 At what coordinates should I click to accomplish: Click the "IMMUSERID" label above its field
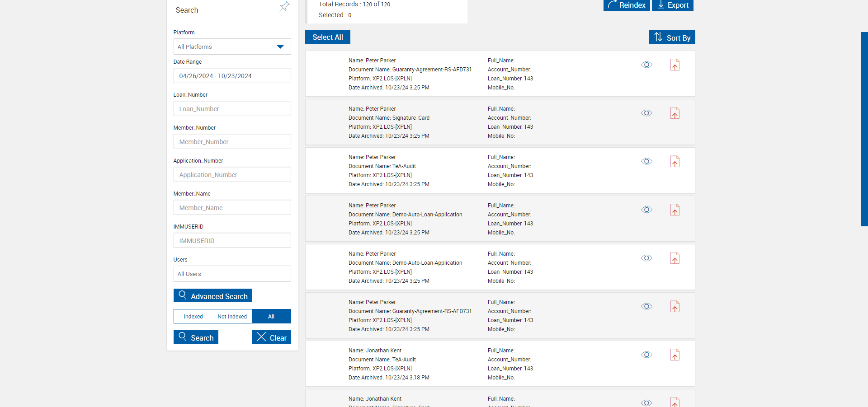click(x=189, y=227)
